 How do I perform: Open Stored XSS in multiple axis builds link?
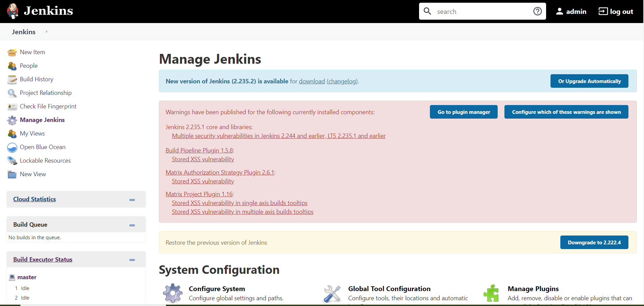tap(243, 212)
